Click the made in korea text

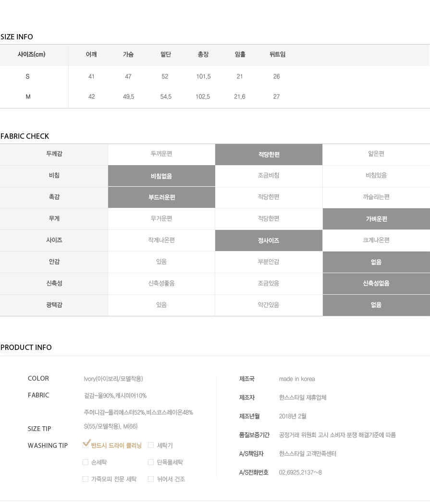point(297,379)
